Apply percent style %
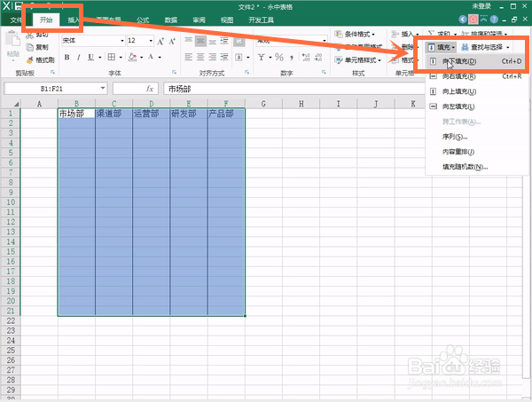 pyautogui.click(x=279, y=57)
